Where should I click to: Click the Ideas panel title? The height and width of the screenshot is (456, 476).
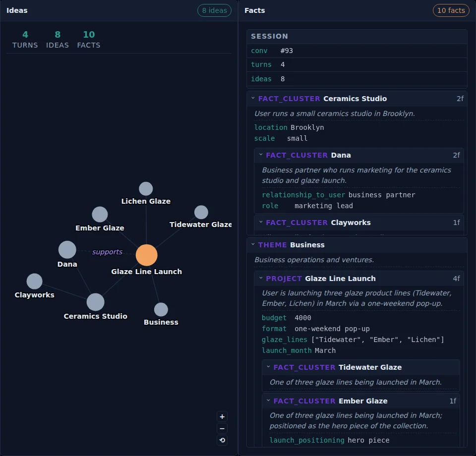(17, 10)
